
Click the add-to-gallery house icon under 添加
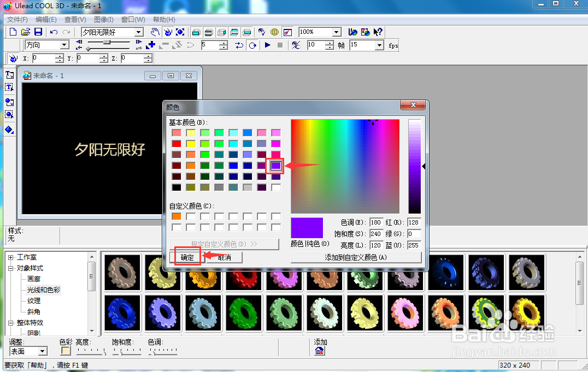click(320, 351)
